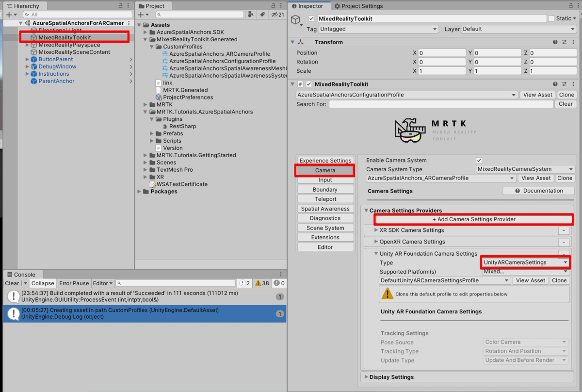Click the Search For input field
The image size is (582, 392).
(441, 104)
